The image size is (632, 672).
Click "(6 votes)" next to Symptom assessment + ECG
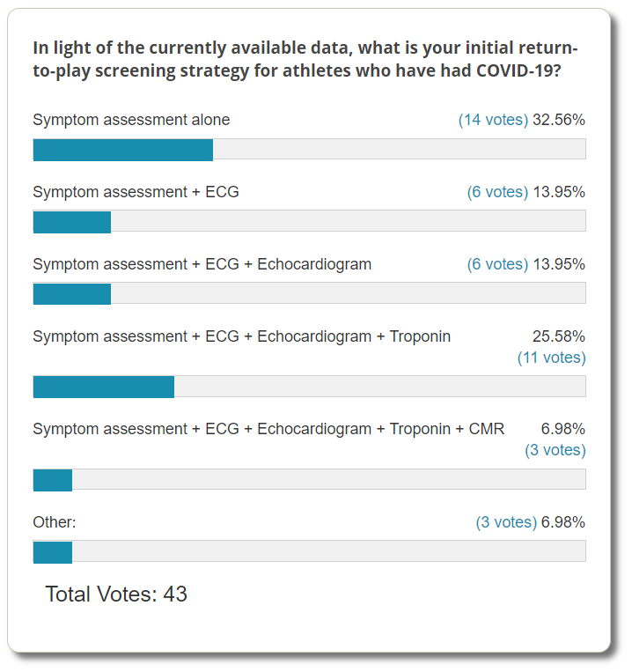point(497,192)
